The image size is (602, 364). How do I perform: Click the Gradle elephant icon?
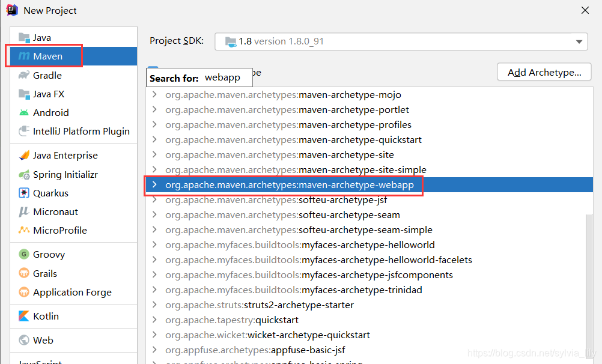(x=24, y=75)
